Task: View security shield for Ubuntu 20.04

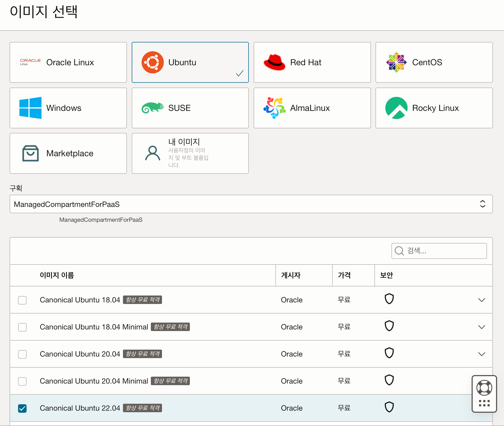Action: point(389,353)
